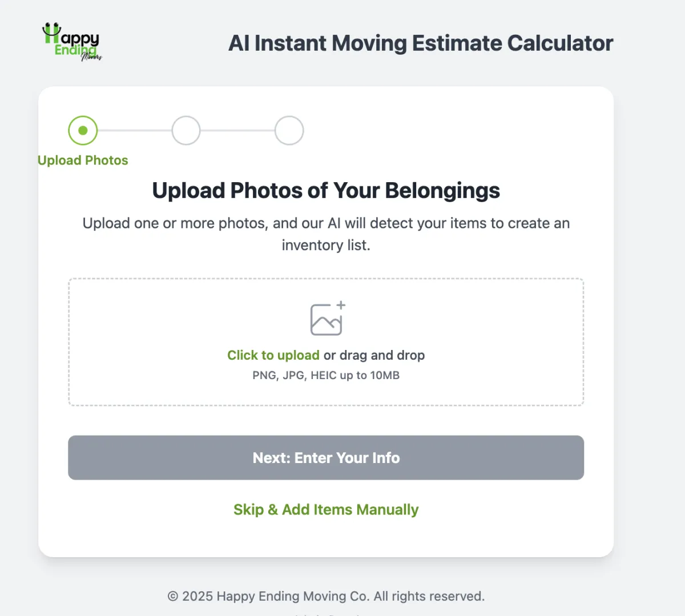Click the image upload icon with plus
This screenshot has height=616, width=685.
(328, 318)
